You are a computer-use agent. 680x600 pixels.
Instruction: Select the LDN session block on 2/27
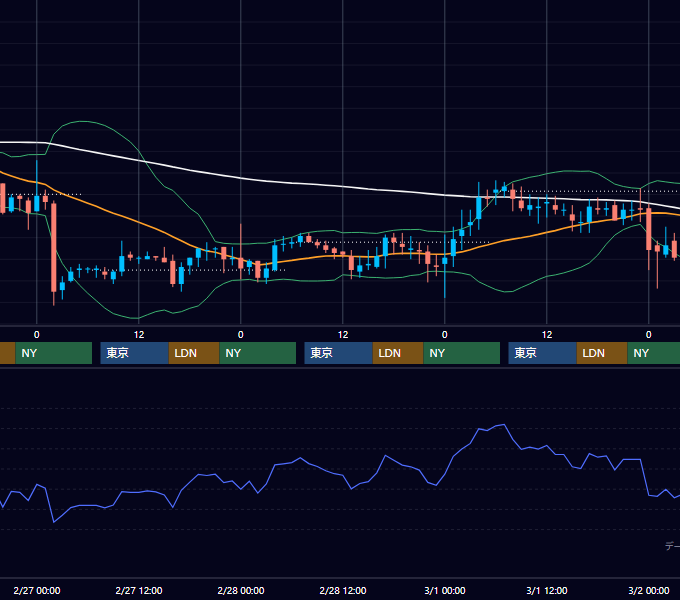194,353
